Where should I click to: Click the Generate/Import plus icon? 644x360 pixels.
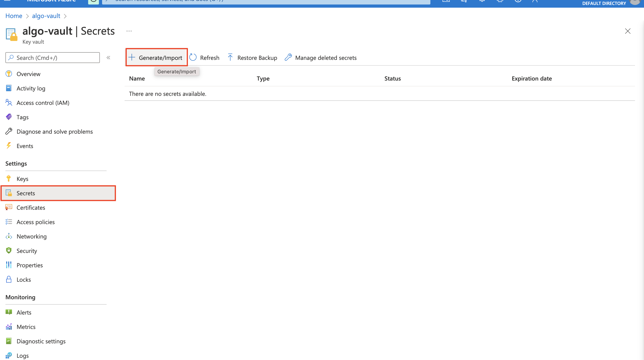pyautogui.click(x=132, y=57)
